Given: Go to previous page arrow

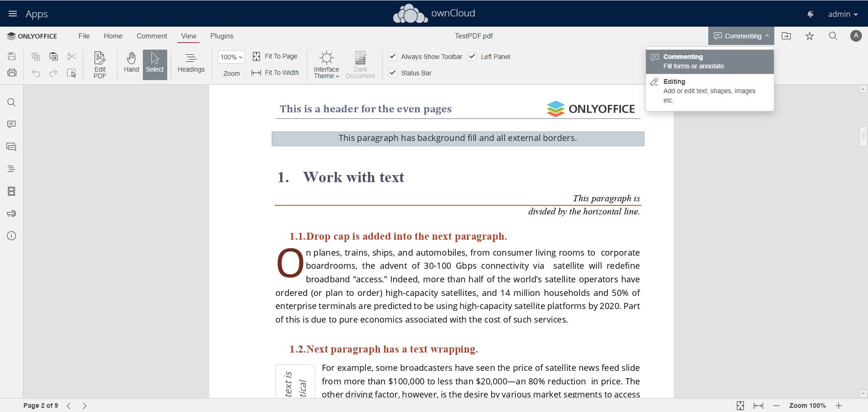Looking at the screenshot, I should [69, 406].
